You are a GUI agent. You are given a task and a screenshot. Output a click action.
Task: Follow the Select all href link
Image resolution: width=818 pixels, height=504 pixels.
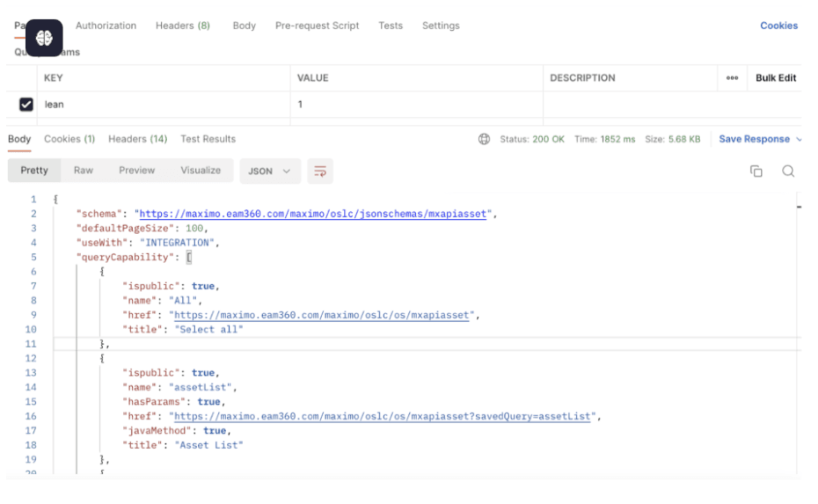pos(321,315)
